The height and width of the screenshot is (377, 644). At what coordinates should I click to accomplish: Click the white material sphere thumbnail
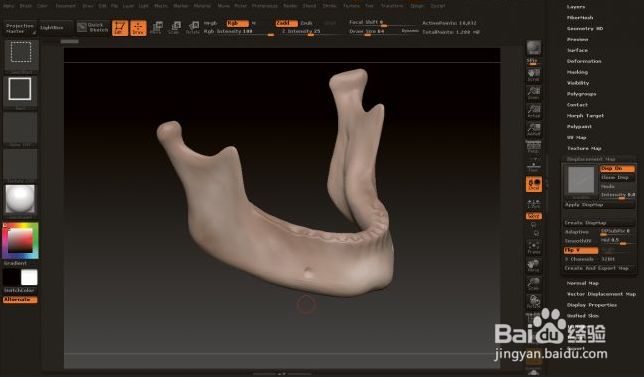coord(20,199)
